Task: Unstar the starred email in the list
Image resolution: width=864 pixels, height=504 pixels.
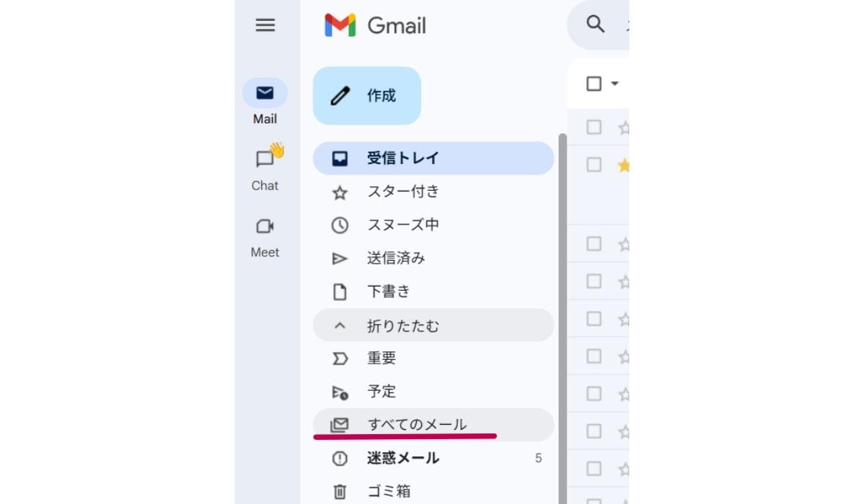Action: point(624,165)
